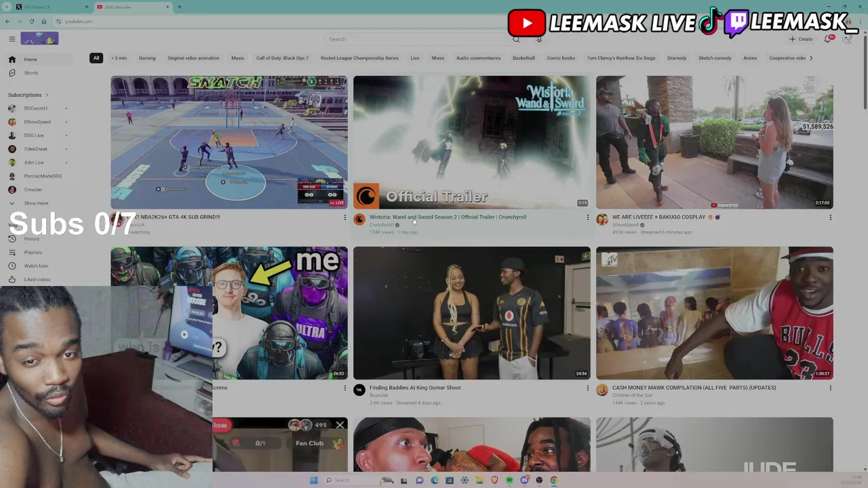868x488 pixels.
Task: Open the IShowSpeed channel avatar under video
Action: point(602,220)
